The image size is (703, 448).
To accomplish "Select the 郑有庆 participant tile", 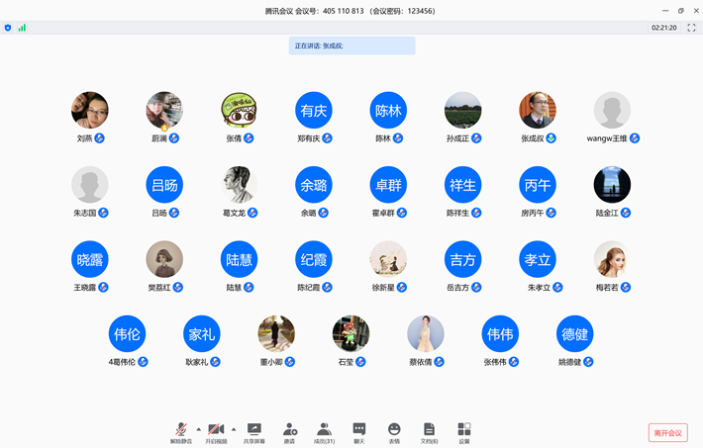I will [x=314, y=110].
